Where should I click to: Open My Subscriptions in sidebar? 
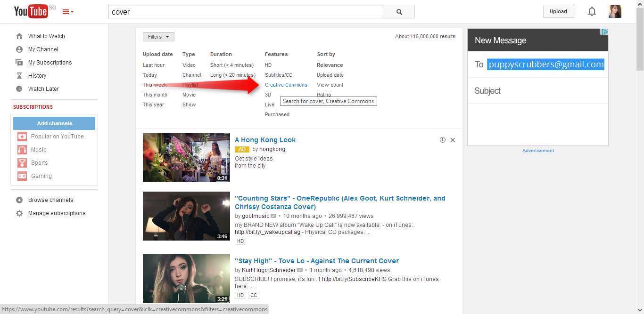pyautogui.click(x=50, y=63)
